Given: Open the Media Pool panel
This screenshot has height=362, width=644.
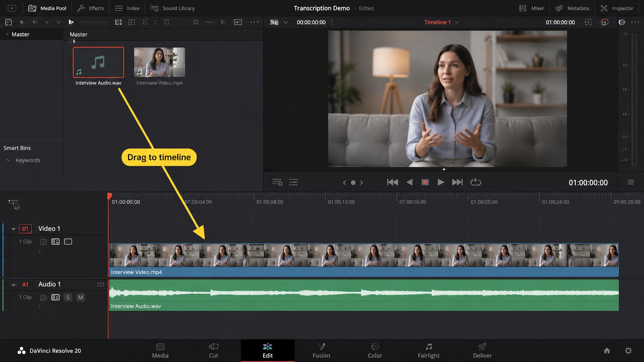Looking at the screenshot, I should (x=47, y=8).
